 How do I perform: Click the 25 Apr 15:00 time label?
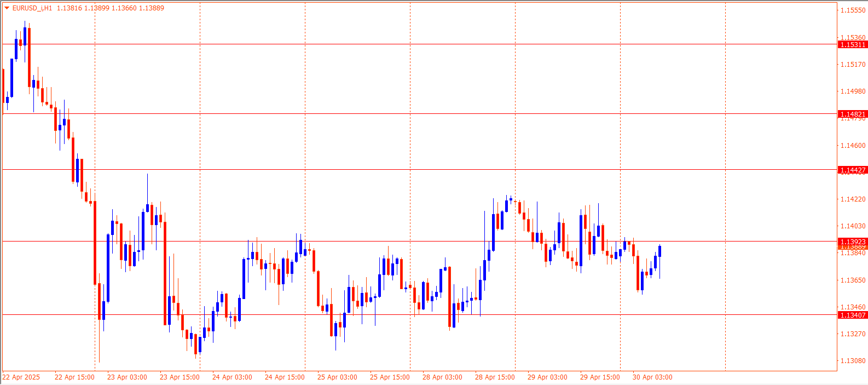[390, 377]
